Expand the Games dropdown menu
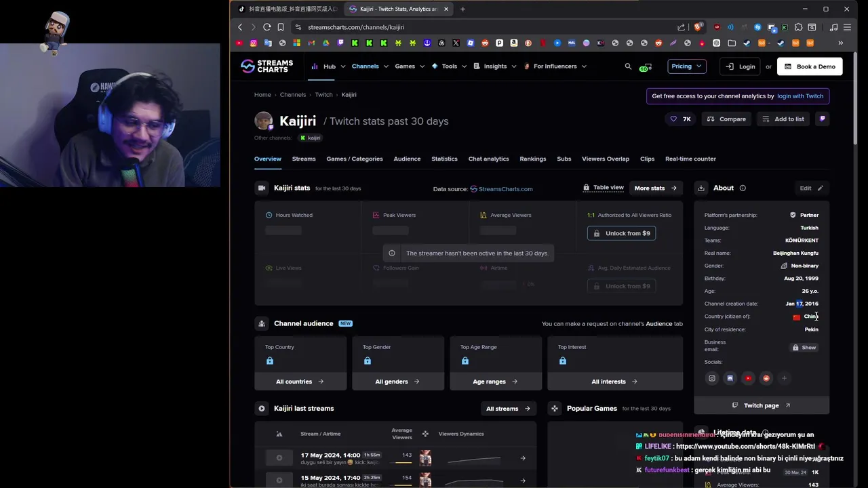This screenshot has width=868, height=488. [x=410, y=66]
